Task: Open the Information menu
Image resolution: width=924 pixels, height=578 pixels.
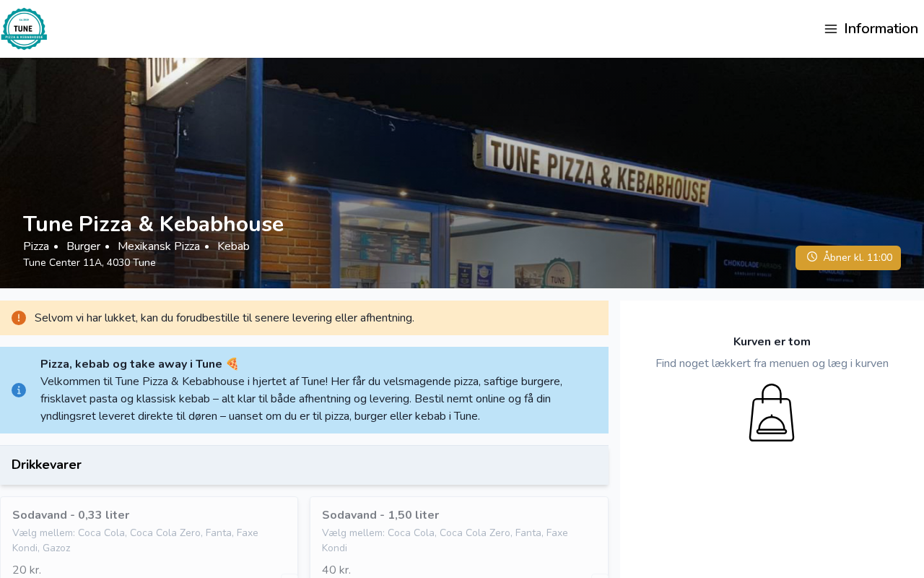Action: [871, 29]
